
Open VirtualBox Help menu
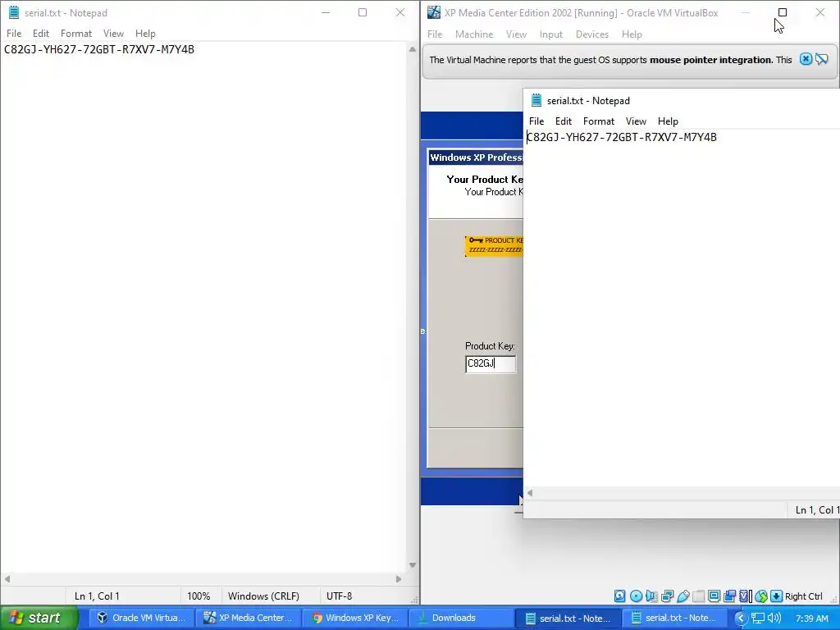click(x=632, y=34)
